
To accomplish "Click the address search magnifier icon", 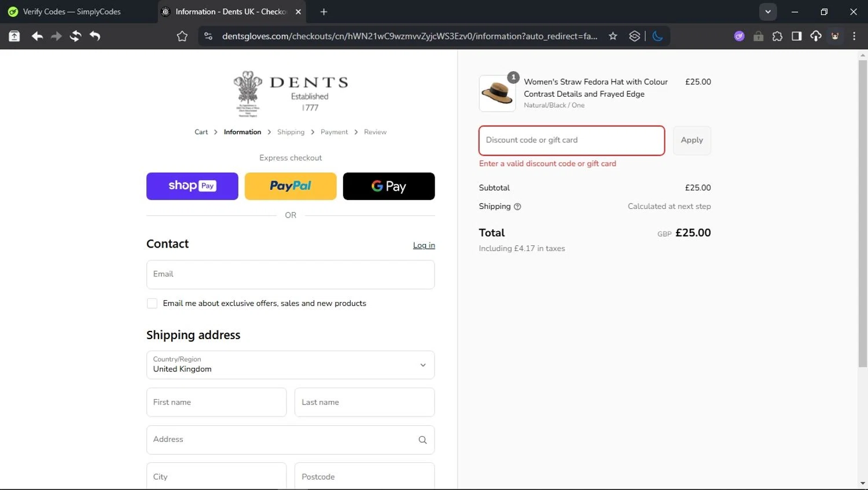I will [422, 440].
